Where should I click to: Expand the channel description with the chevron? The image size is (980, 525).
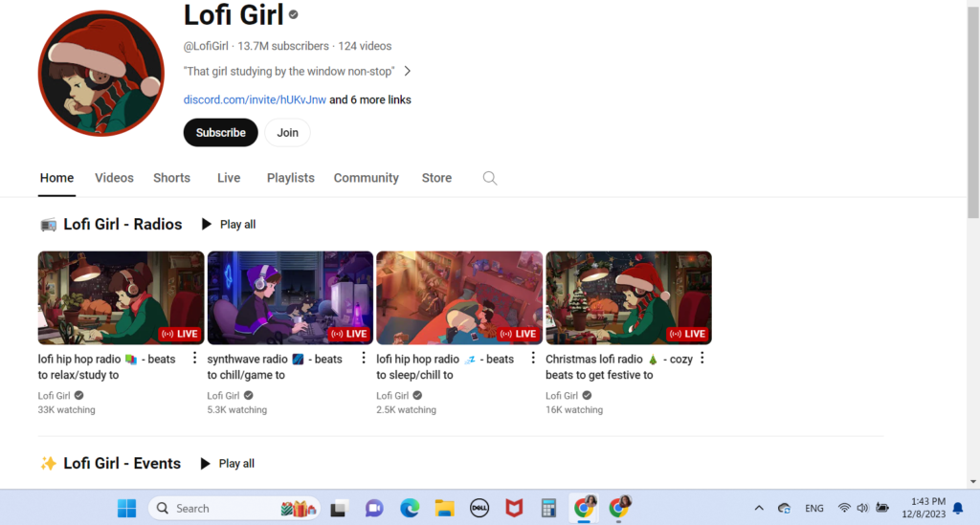coord(408,71)
